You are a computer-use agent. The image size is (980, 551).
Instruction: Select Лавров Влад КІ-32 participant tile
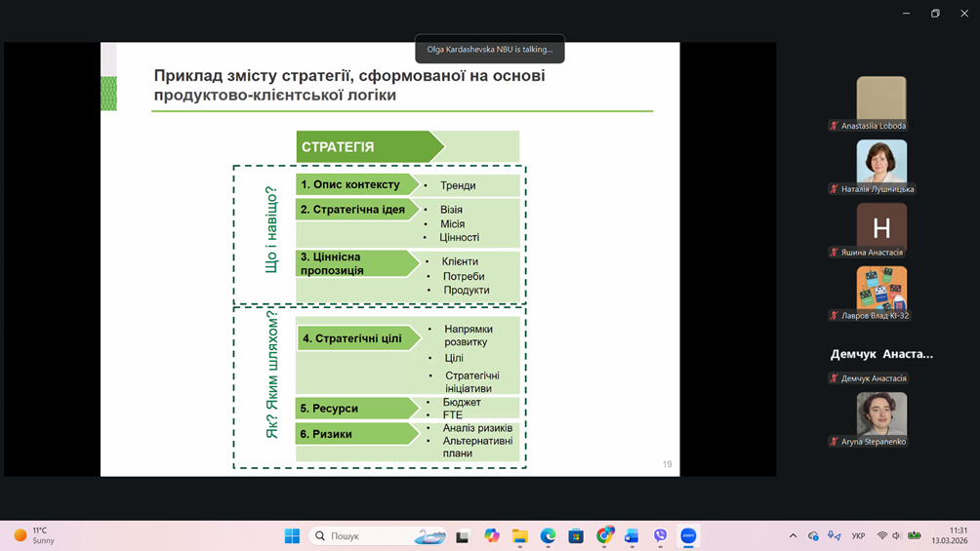tap(881, 288)
